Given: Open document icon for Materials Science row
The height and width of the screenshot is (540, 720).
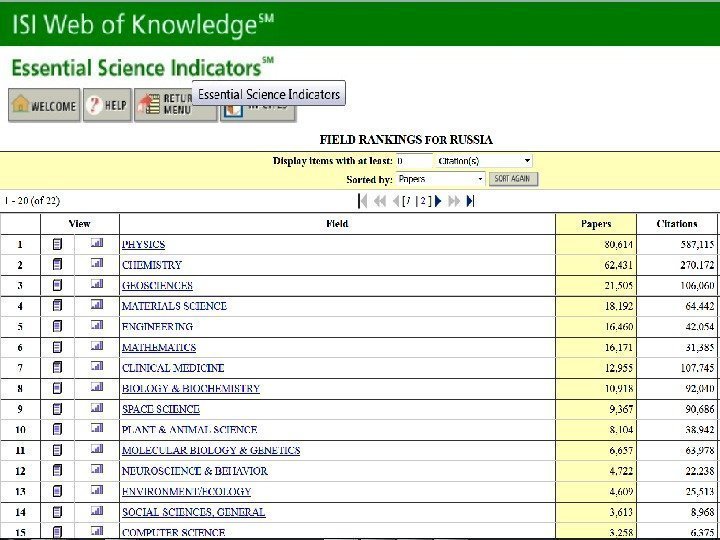Looking at the screenshot, I should point(57,305).
